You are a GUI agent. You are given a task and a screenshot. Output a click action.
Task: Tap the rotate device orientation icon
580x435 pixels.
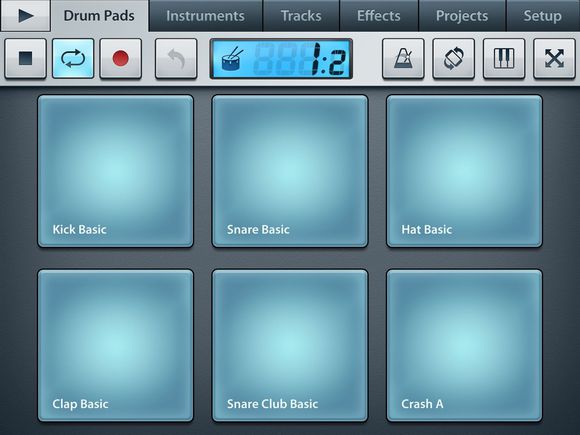[x=453, y=58]
